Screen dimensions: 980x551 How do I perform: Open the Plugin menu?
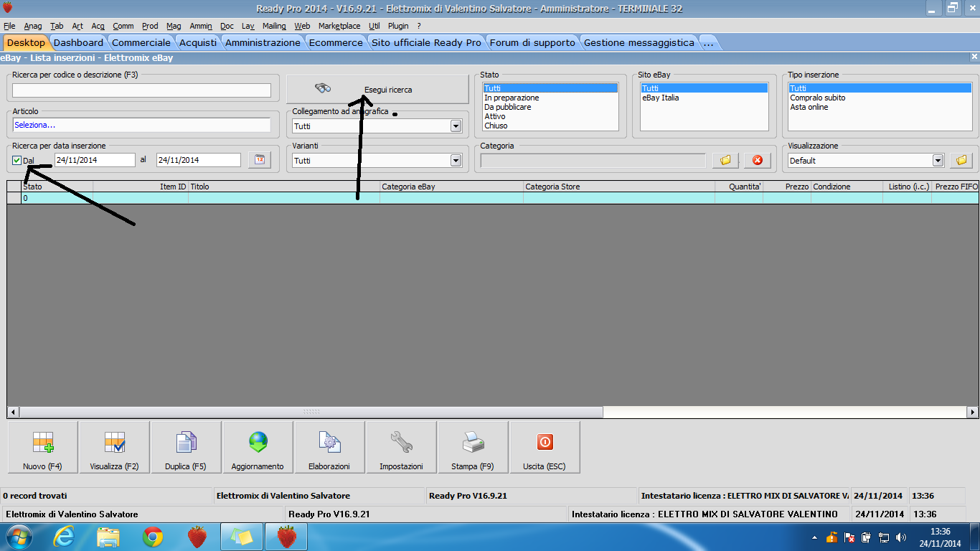point(398,26)
